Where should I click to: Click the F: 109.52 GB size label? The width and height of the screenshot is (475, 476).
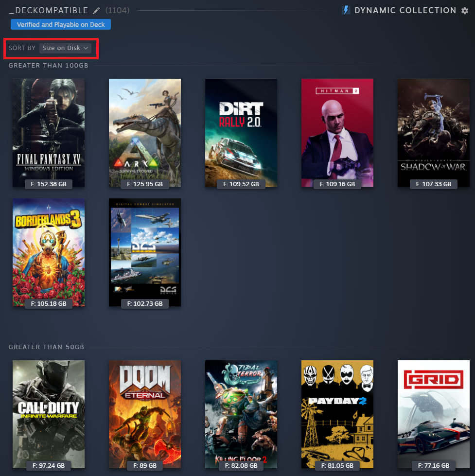click(x=241, y=184)
